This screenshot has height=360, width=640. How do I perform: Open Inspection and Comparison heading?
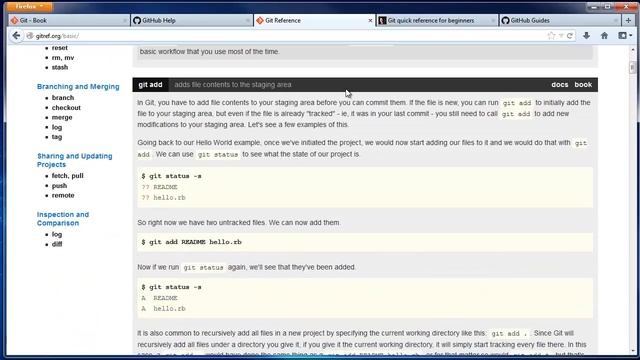(63, 218)
